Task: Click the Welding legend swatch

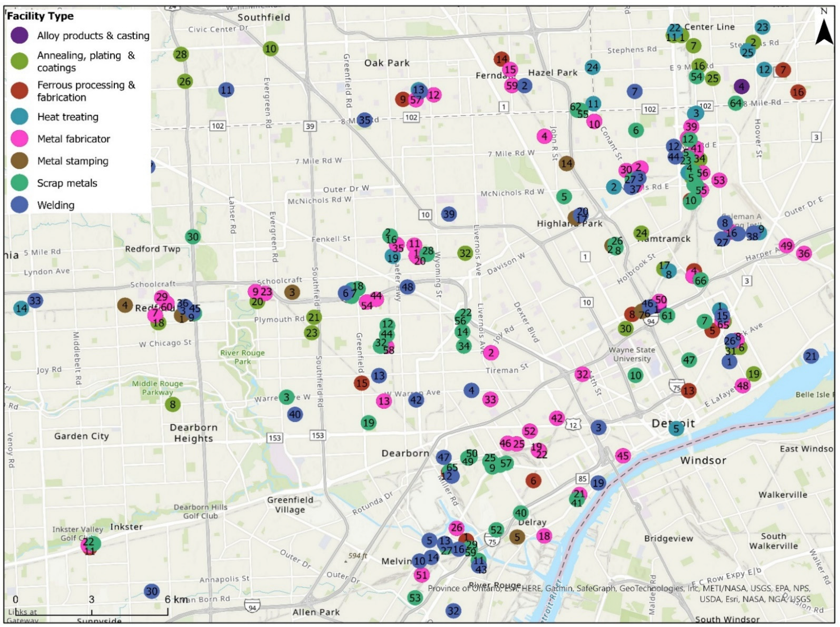Action: (x=19, y=205)
